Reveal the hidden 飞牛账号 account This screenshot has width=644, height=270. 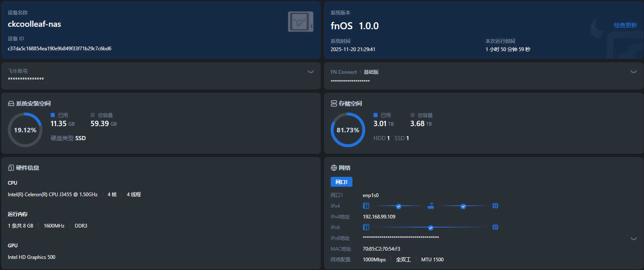click(311, 72)
